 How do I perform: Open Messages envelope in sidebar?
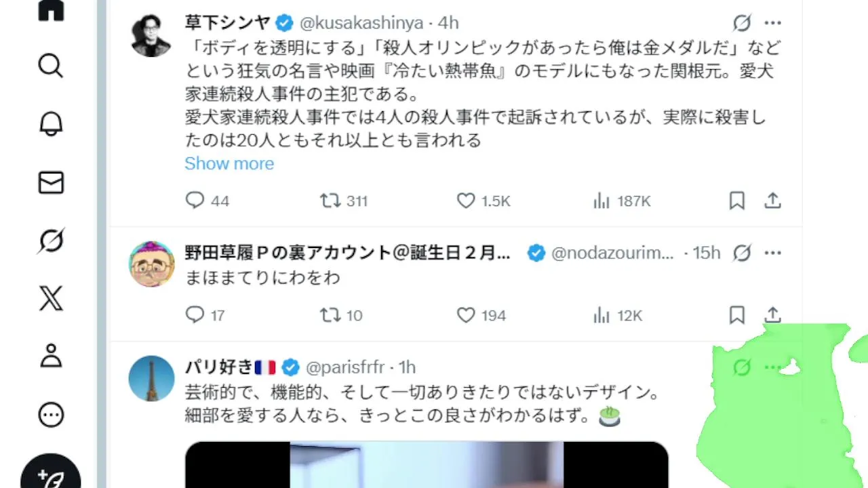click(x=51, y=183)
